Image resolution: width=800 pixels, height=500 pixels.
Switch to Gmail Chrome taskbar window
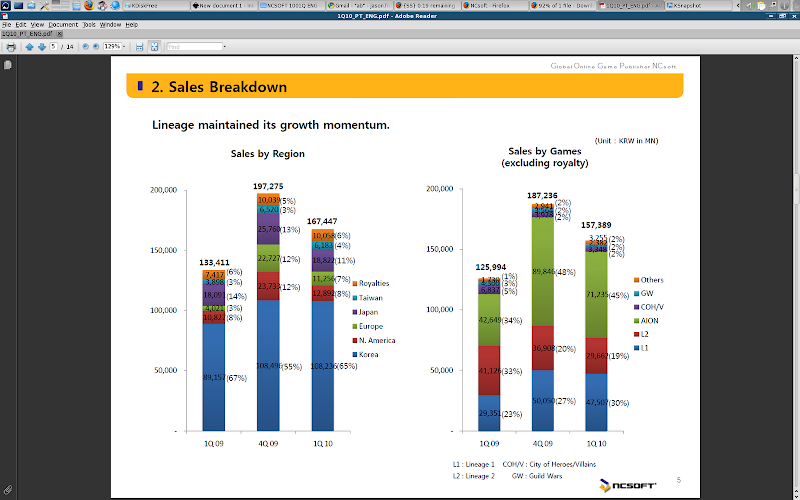point(359,6)
